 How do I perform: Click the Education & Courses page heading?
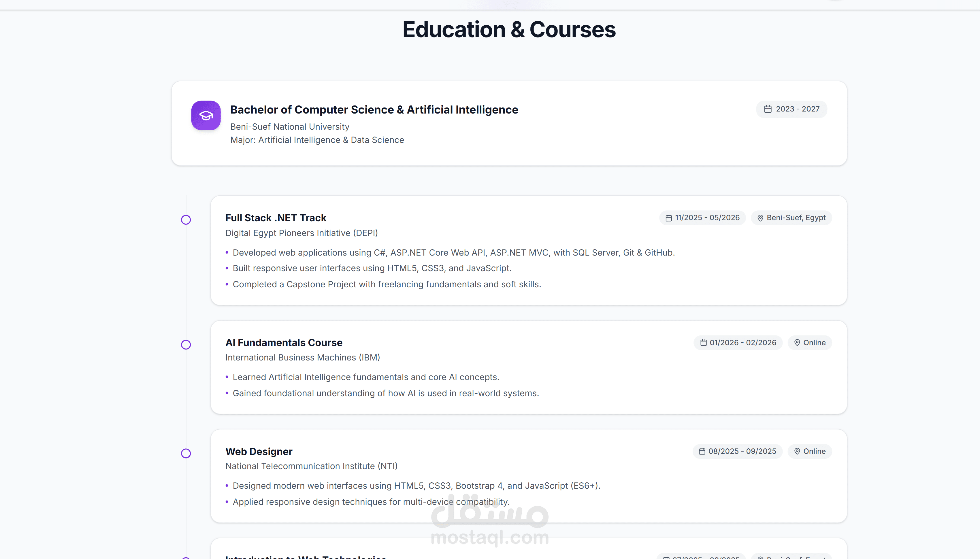(509, 30)
